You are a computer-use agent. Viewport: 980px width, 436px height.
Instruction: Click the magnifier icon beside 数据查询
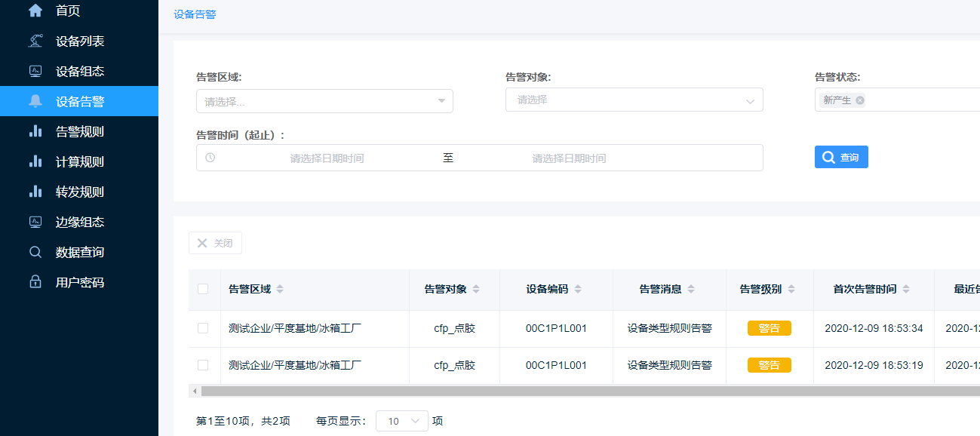(35, 252)
